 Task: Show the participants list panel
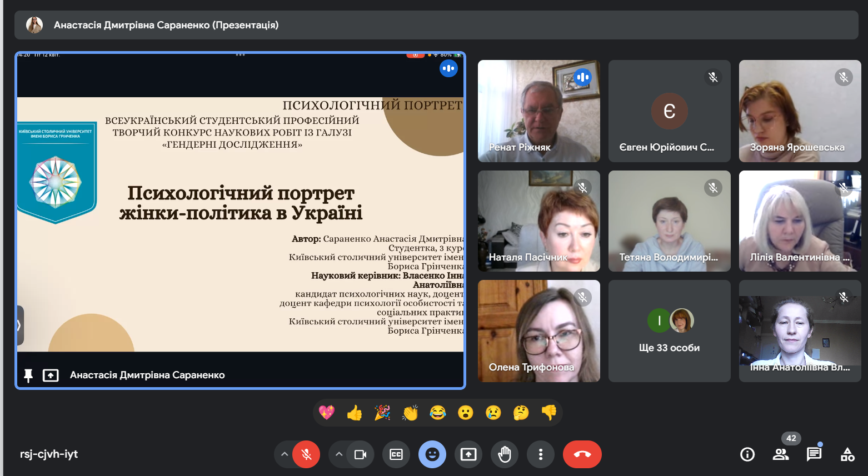coord(781,454)
